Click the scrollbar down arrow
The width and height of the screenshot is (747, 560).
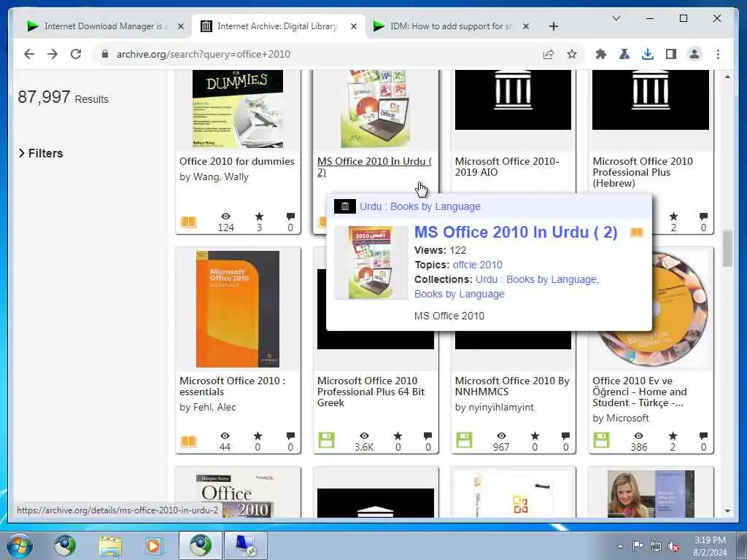click(x=727, y=511)
